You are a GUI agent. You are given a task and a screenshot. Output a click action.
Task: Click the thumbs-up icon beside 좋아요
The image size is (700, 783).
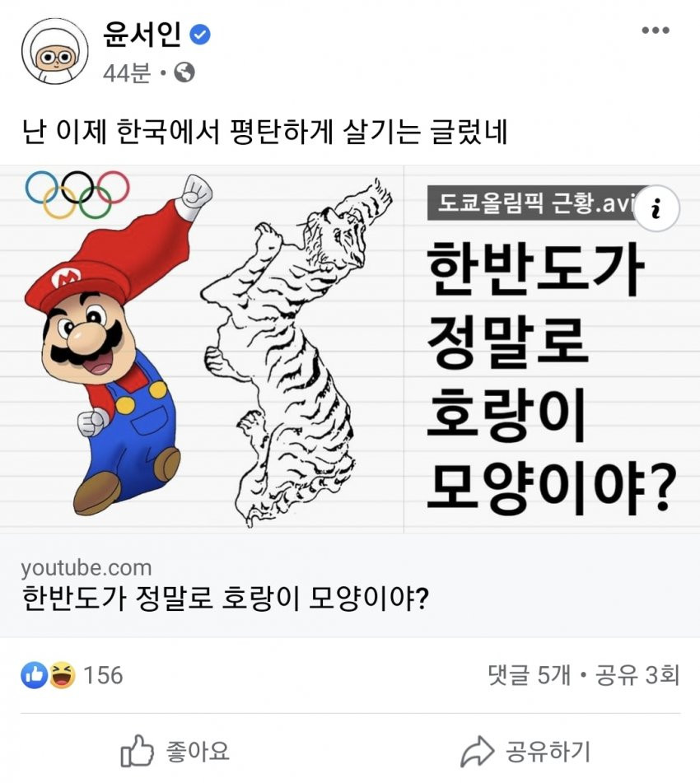137,751
